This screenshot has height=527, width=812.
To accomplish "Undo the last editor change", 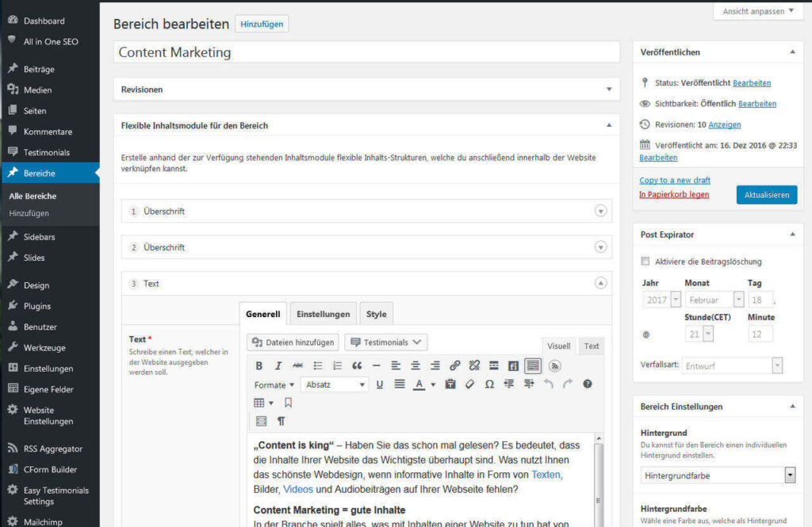I will (547, 384).
